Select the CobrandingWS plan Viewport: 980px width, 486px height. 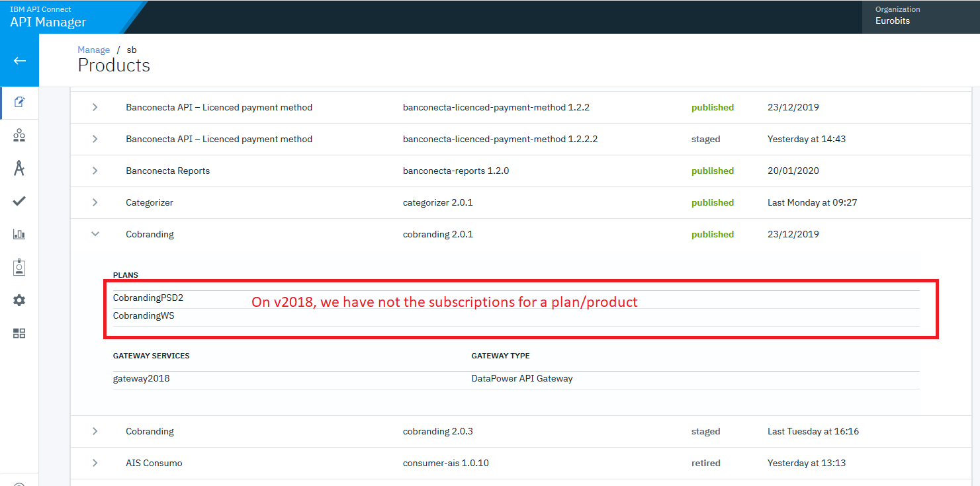click(x=144, y=316)
